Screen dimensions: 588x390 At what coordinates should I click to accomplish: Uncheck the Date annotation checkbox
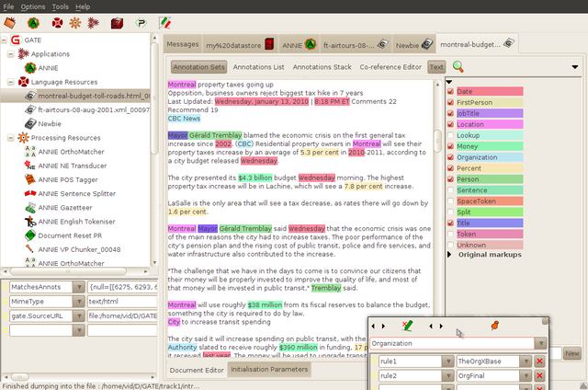(x=451, y=91)
